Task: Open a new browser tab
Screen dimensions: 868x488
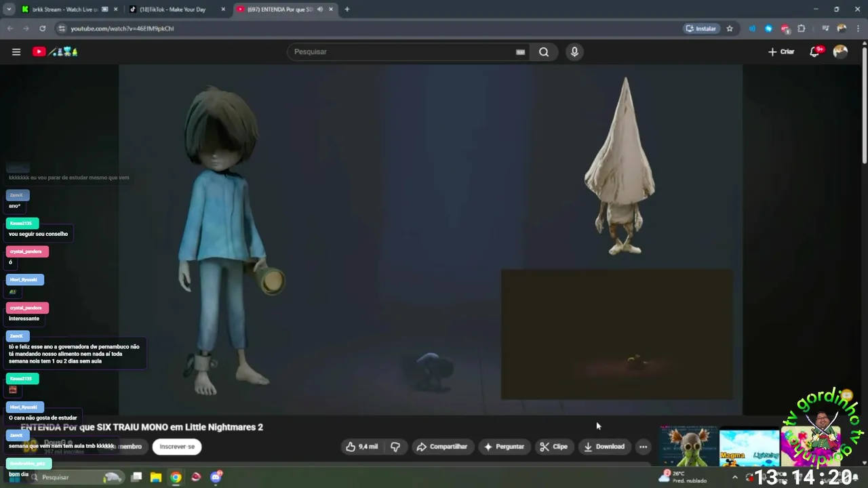Action: tap(347, 9)
